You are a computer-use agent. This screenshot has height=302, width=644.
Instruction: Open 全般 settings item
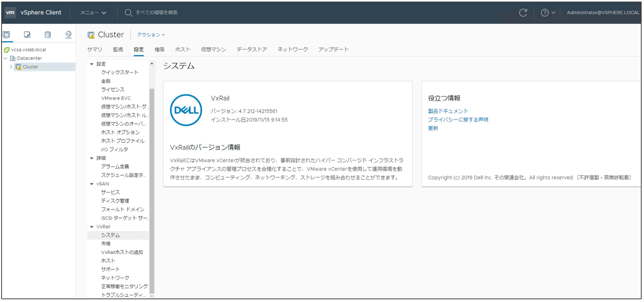(106, 81)
